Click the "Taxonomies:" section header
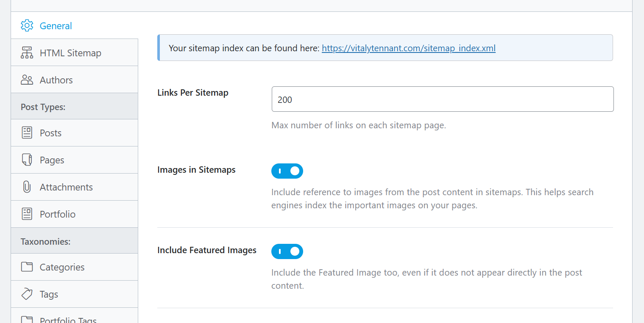 click(45, 241)
